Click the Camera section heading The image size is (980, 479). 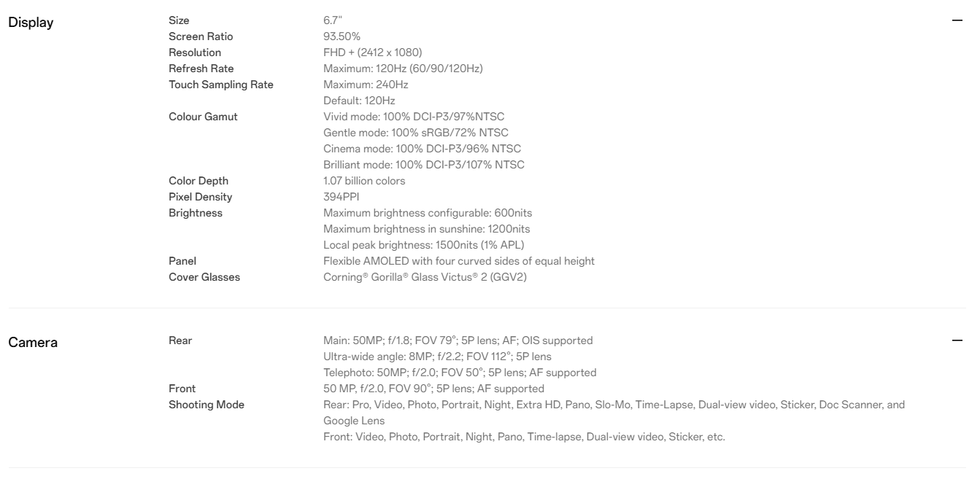pos(33,341)
